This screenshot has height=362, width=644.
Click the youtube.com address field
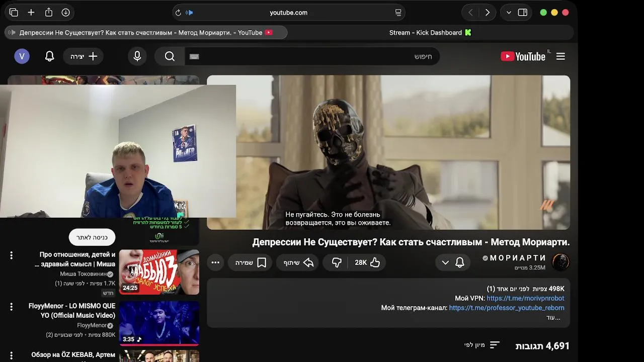(288, 13)
